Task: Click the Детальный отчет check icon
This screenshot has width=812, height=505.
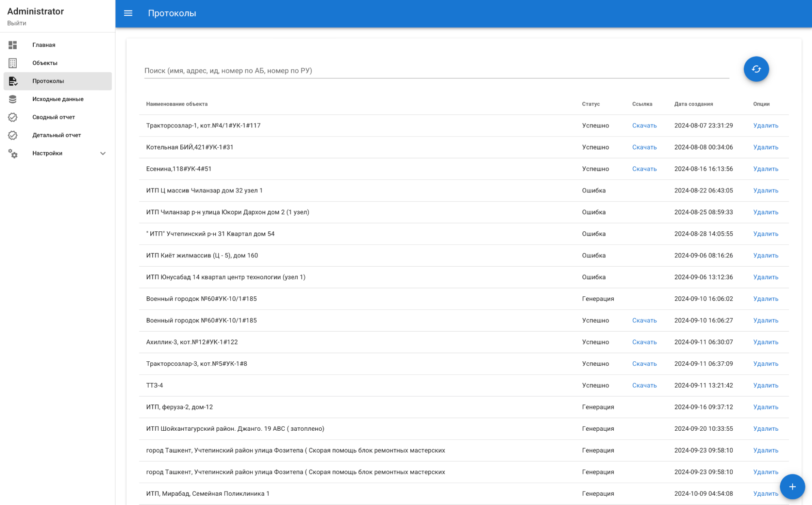Action: tap(13, 135)
